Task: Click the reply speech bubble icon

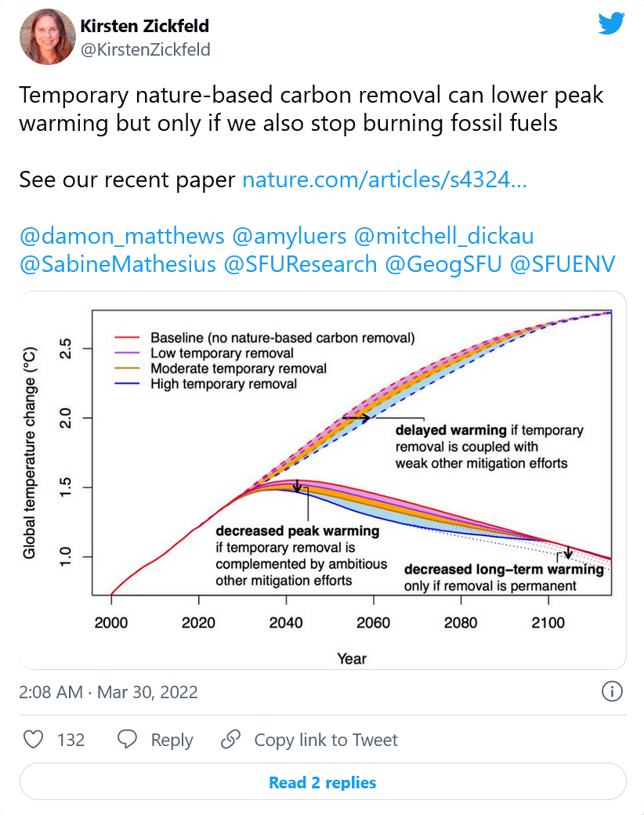Action: 128,739
